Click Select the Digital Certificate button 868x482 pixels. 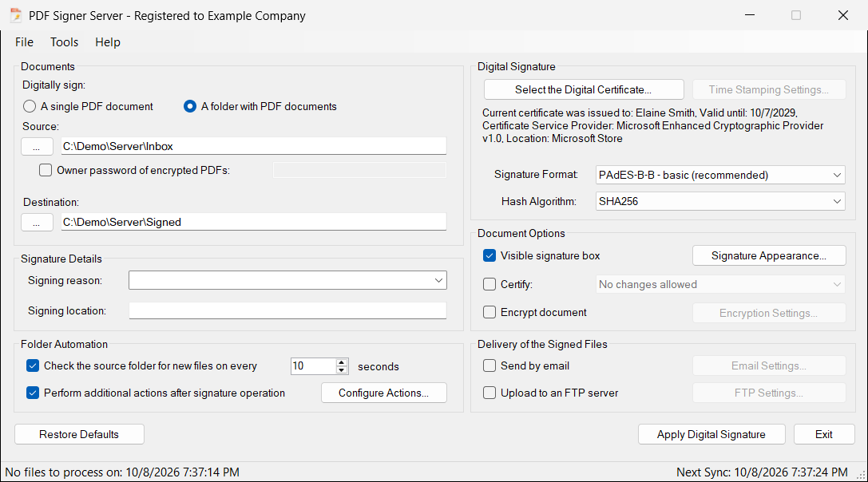tap(584, 89)
